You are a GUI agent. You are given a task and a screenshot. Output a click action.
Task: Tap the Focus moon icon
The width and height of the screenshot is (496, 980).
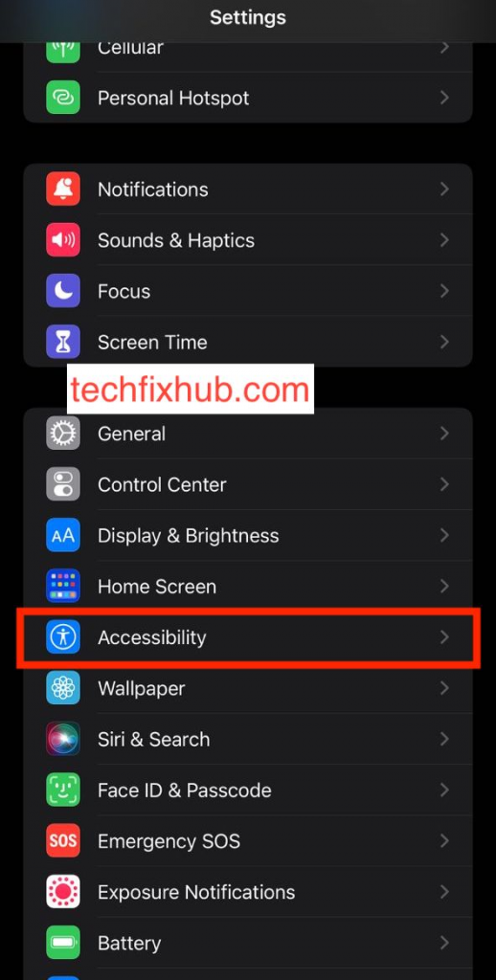[62, 291]
